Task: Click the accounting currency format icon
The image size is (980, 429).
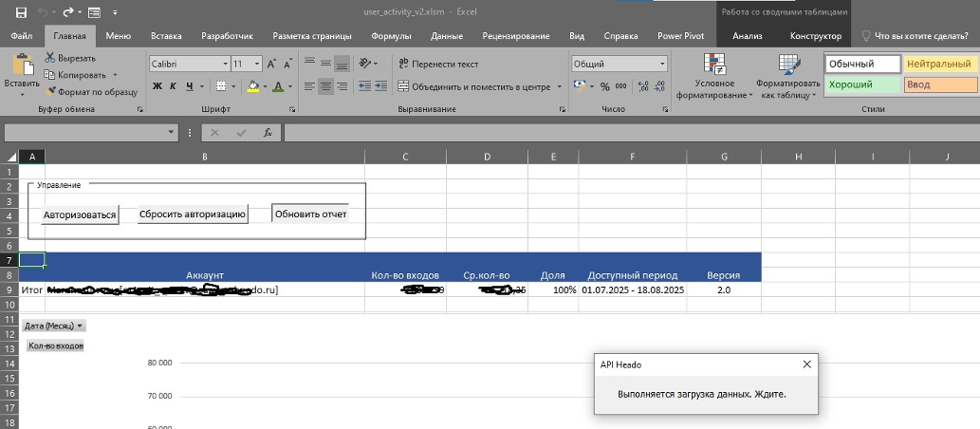Action: pos(580,85)
